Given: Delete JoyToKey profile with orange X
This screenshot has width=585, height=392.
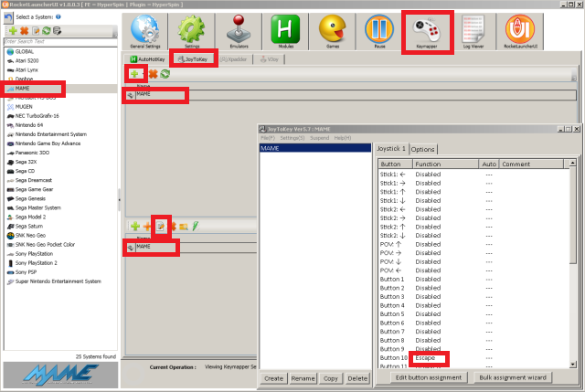Looking at the screenshot, I should pos(153,74).
